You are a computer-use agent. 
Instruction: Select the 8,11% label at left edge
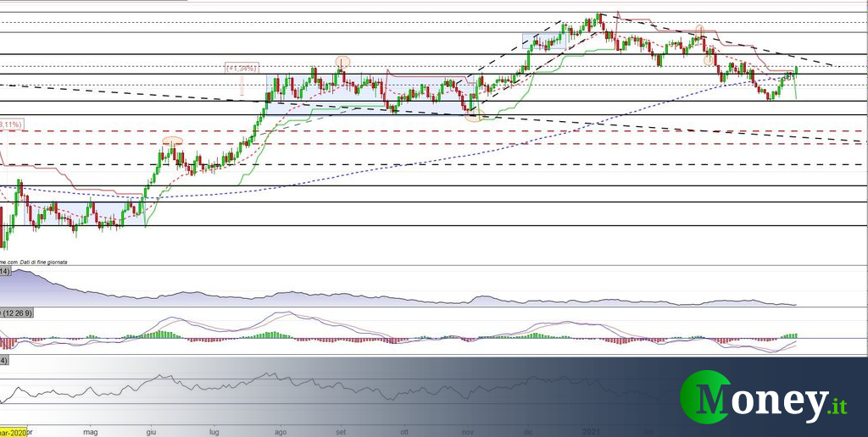tap(11, 124)
